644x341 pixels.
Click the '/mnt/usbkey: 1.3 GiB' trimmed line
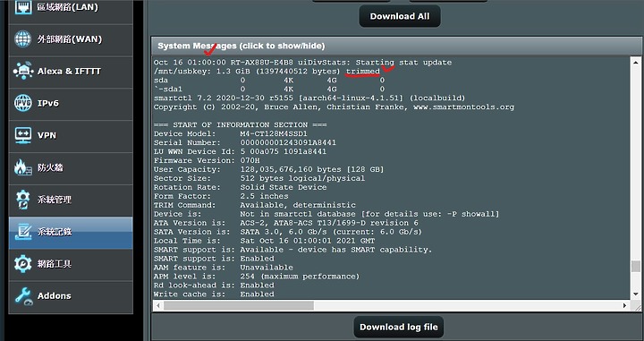[x=267, y=72]
